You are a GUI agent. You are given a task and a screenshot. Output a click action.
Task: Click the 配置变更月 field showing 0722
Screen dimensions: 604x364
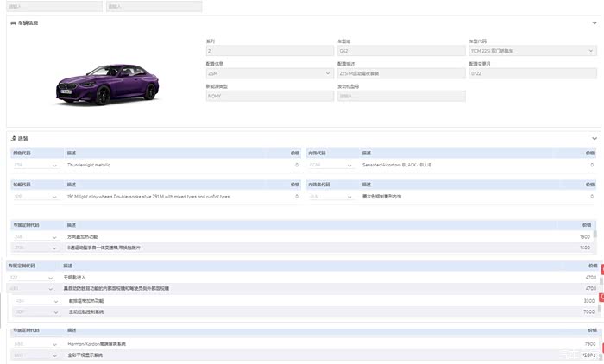[532, 73]
